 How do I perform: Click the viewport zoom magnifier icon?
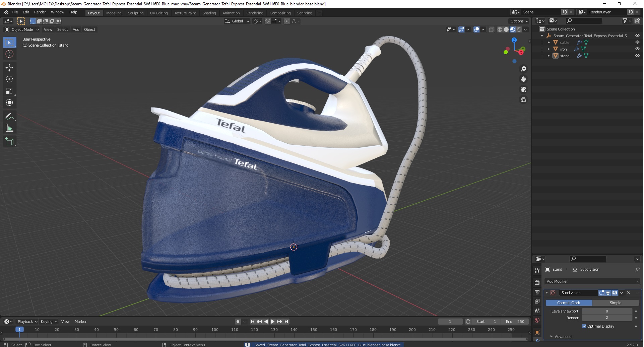(523, 69)
